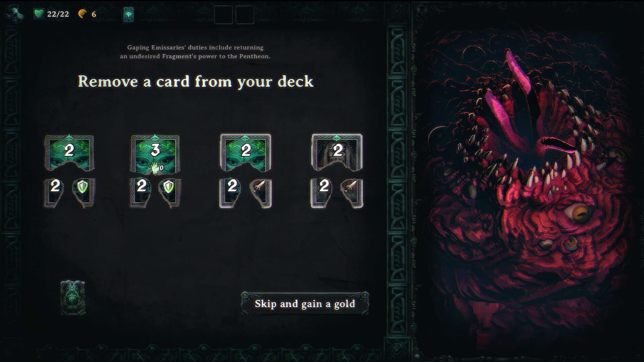The height and width of the screenshot is (362, 644).
Task: Click the character portrait icon in top-left corner
Action: 14,14
